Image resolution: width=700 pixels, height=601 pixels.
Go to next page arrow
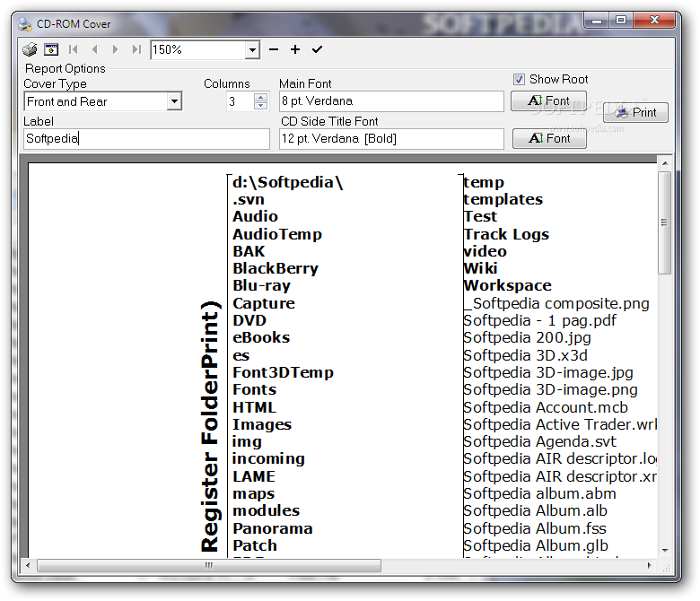point(115,49)
